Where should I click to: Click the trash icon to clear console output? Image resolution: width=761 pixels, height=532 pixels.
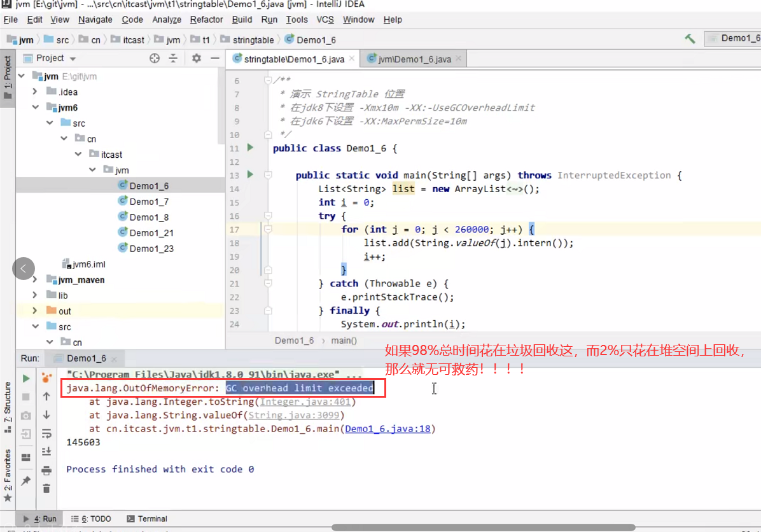[x=46, y=489]
